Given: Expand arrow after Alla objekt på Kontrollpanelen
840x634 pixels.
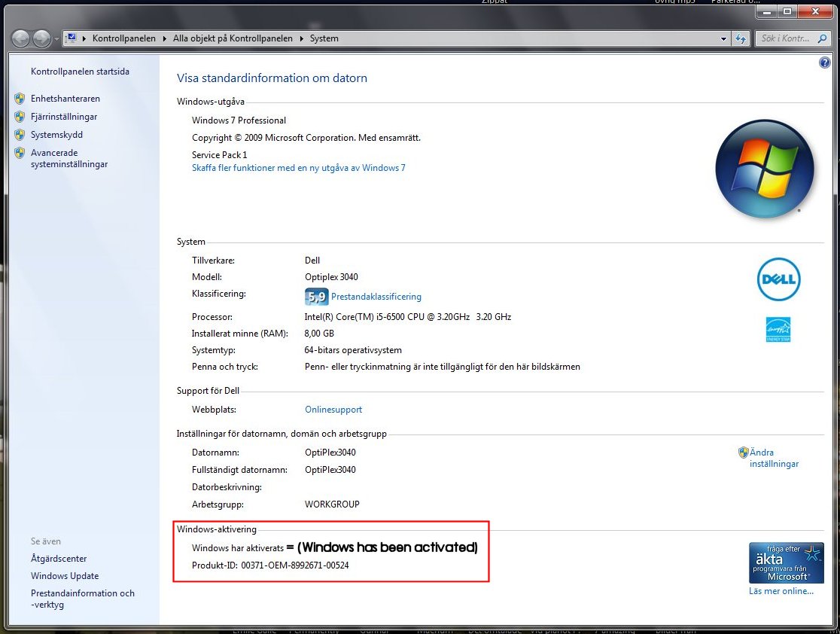Looking at the screenshot, I should click(x=302, y=38).
